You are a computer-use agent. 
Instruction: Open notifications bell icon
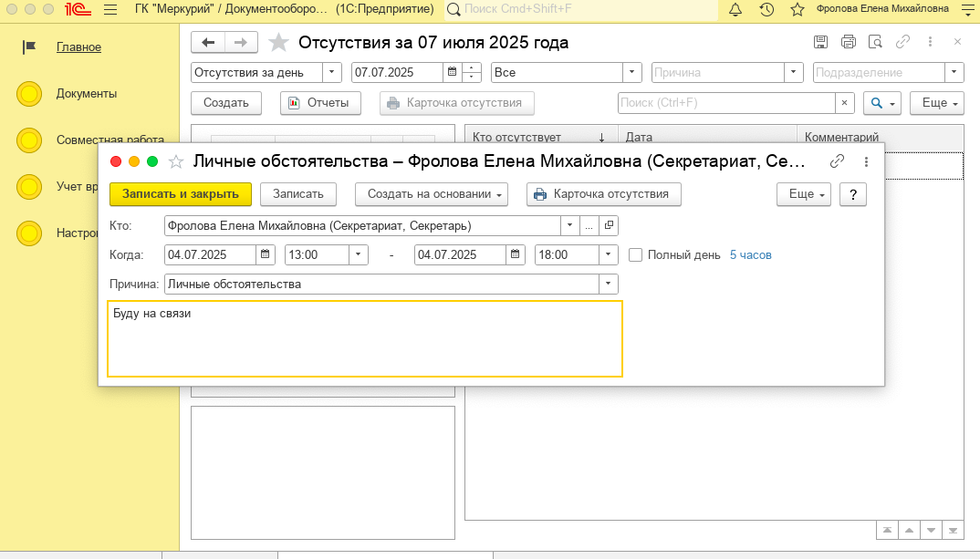(x=735, y=10)
